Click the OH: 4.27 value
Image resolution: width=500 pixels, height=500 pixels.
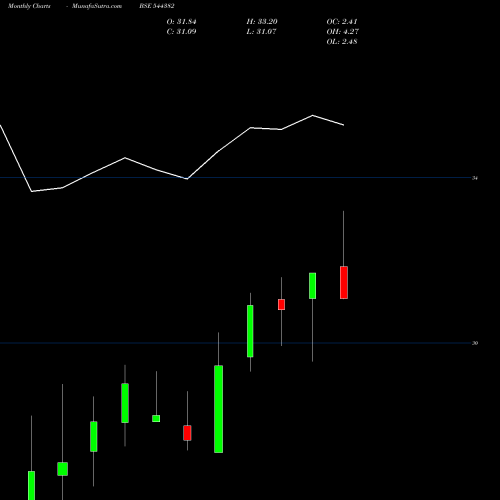[343, 32]
